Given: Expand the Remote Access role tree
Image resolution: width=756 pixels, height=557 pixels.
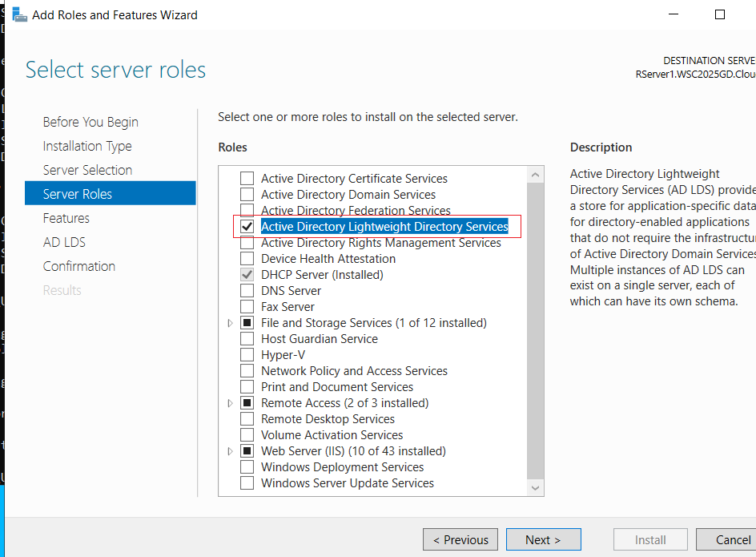Looking at the screenshot, I should pyautogui.click(x=231, y=403).
